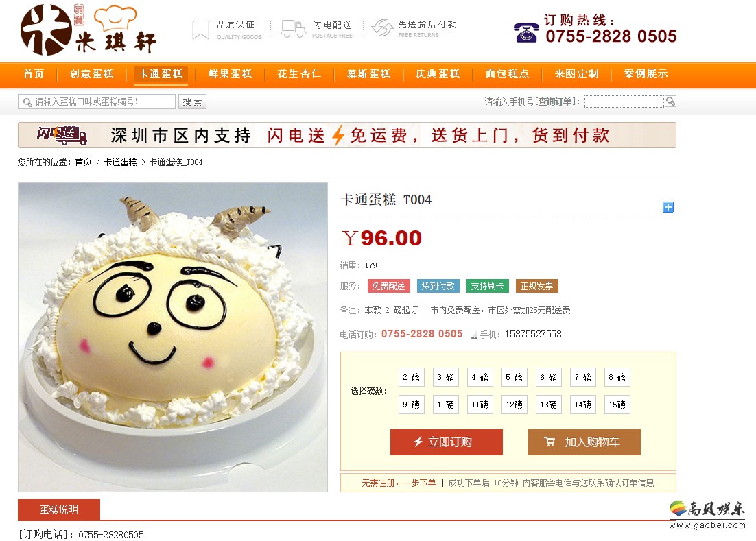
Task: Click the 加入购物车 button
Action: point(584,442)
